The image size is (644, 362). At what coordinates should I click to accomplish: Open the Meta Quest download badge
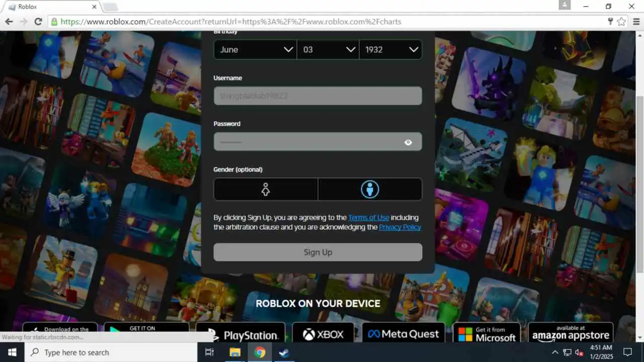pyautogui.click(x=404, y=333)
